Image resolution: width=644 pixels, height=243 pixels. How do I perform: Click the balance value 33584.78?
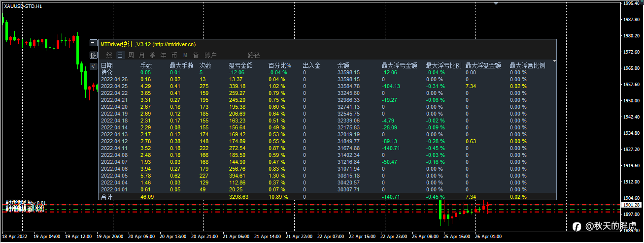[x=348, y=86]
